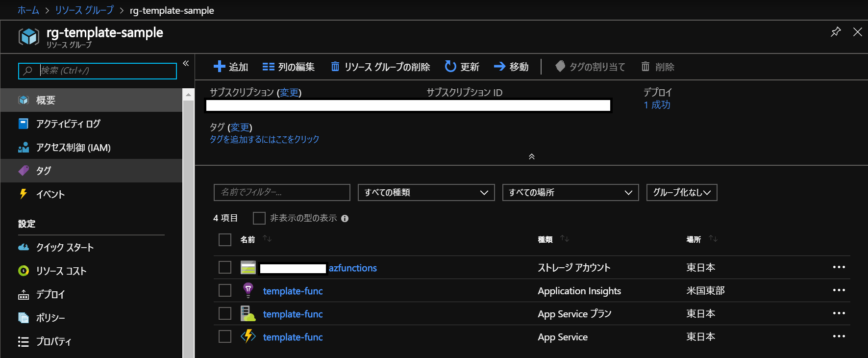Collapse the sidebar with double chevron
Screen dimensions: 868x358
[x=186, y=63]
